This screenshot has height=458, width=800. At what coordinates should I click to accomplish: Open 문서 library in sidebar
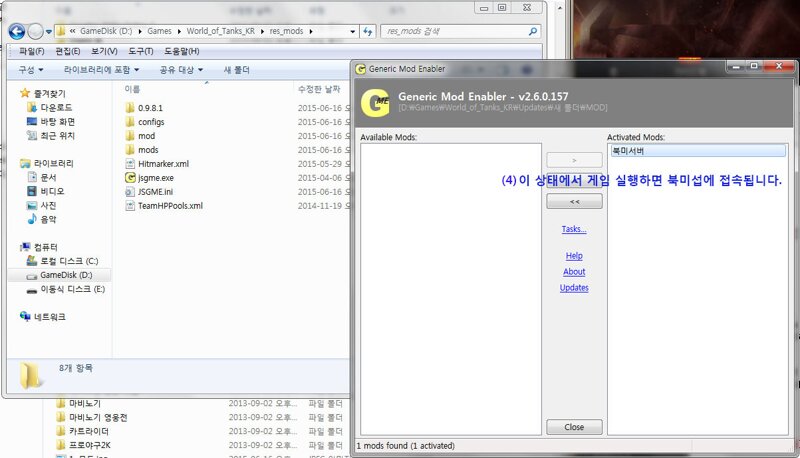[48, 177]
